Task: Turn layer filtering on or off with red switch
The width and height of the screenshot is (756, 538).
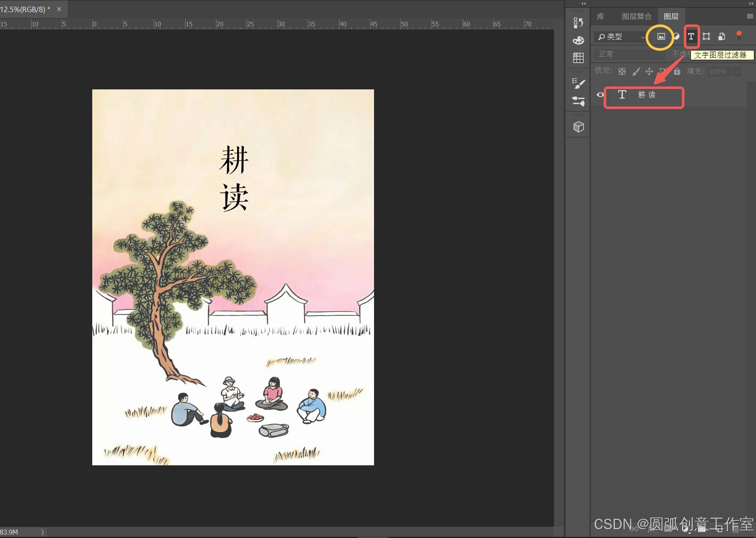Action: pyautogui.click(x=739, y=36)
